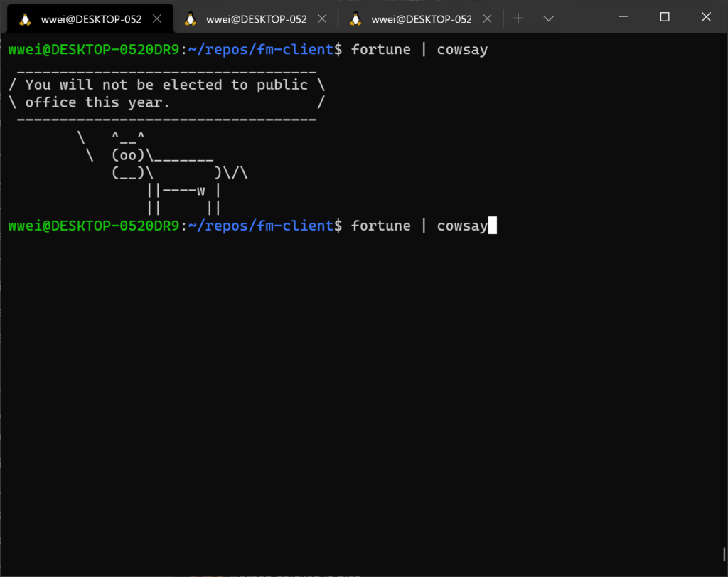
Task: Switch to the third wwei@DESKTOP-052 tab
Action: (421, 19)
